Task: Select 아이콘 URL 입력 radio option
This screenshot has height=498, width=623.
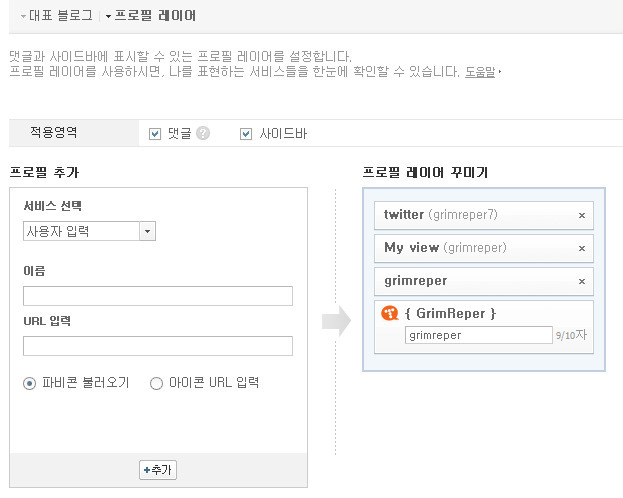Action: point(156,383)
